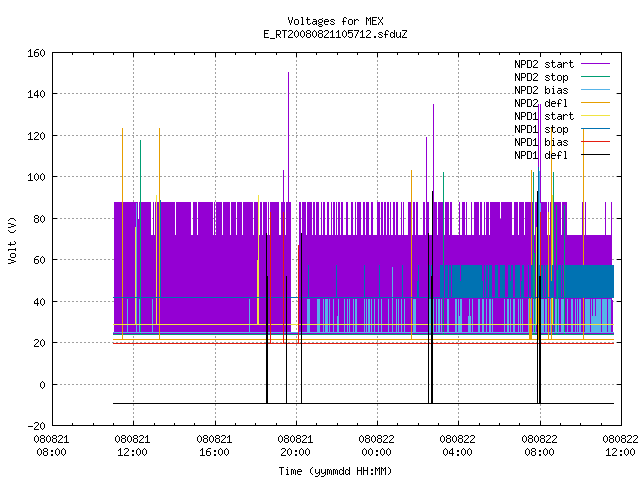The image size is (640, 480).
Task: Select the file name 'E_RT20080821105712.sfduZ' subtitle
Action: [335, 34]
